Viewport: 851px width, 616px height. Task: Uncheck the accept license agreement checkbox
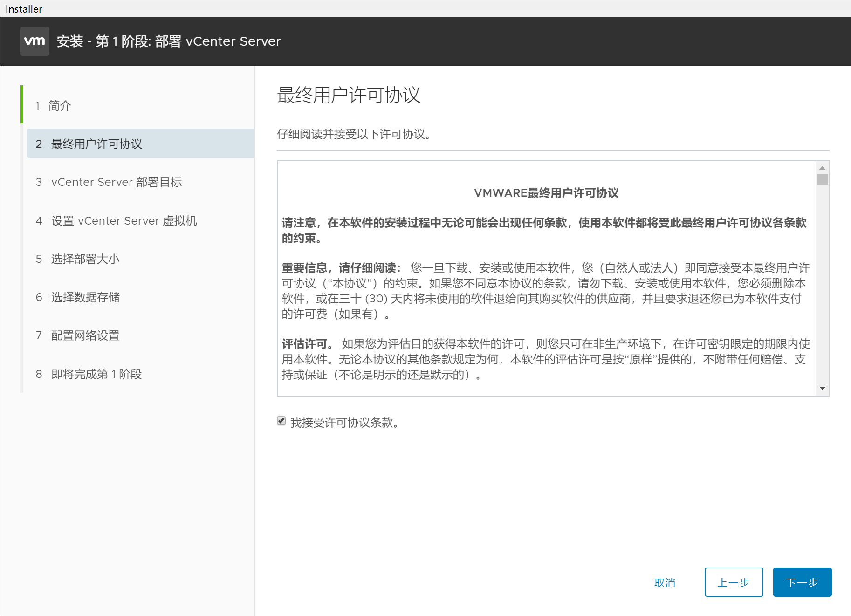pos(281,421)
